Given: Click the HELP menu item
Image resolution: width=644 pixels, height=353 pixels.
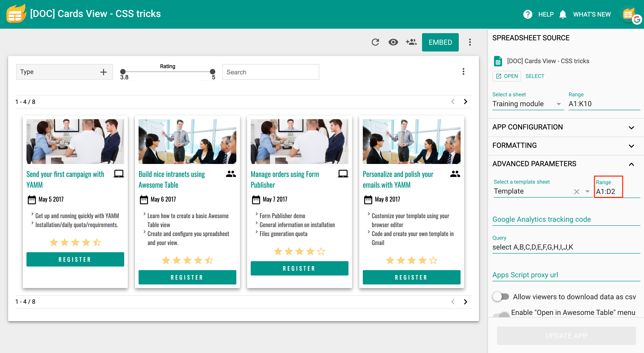Looking at the screenshot, I should coord(546,14).
